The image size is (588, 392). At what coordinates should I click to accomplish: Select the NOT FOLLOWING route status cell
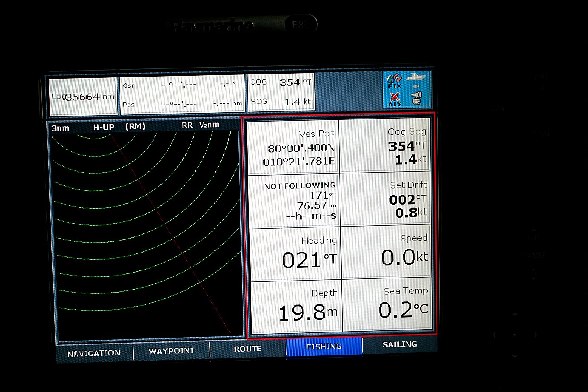coord(294,200)
